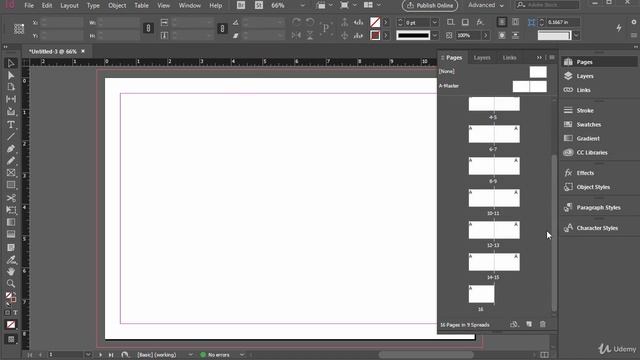
Task: Click the stroke color swatch in control bar
Action: coord(375,36)
